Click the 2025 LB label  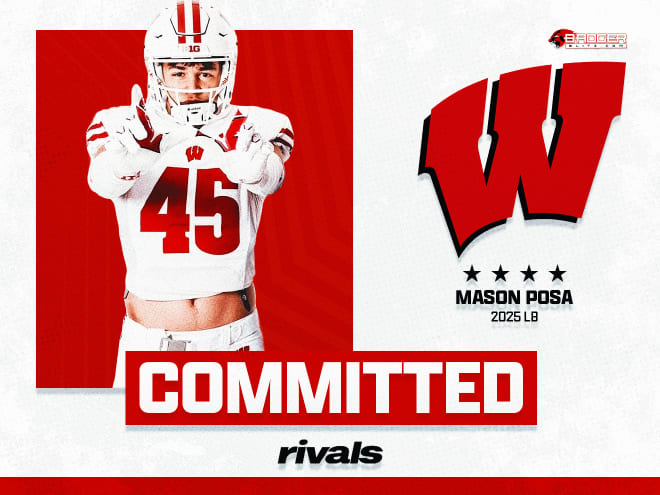pyautogui.click(x=514, y=317)
